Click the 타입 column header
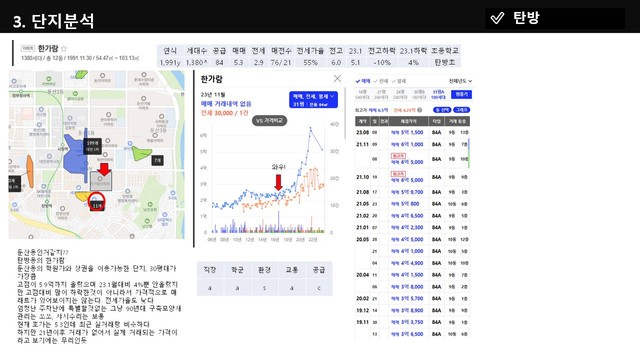640x360 pixels. pyautogui.click(x=436, y=121)
